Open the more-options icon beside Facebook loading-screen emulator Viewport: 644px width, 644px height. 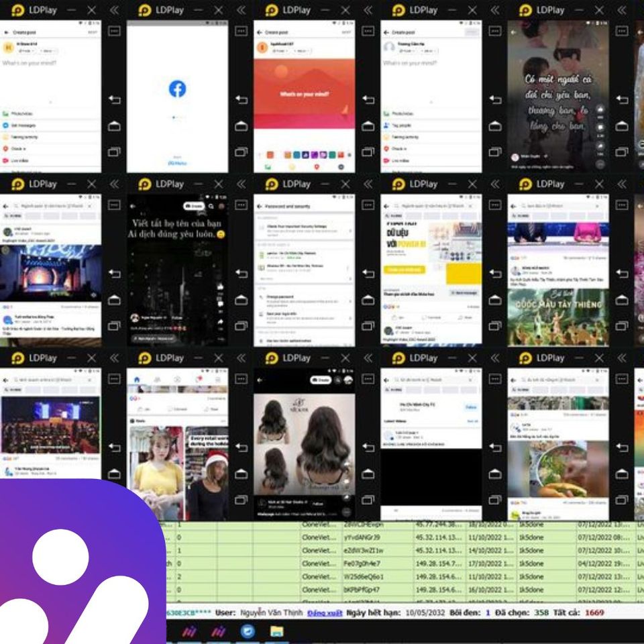[x=241, y=31]
